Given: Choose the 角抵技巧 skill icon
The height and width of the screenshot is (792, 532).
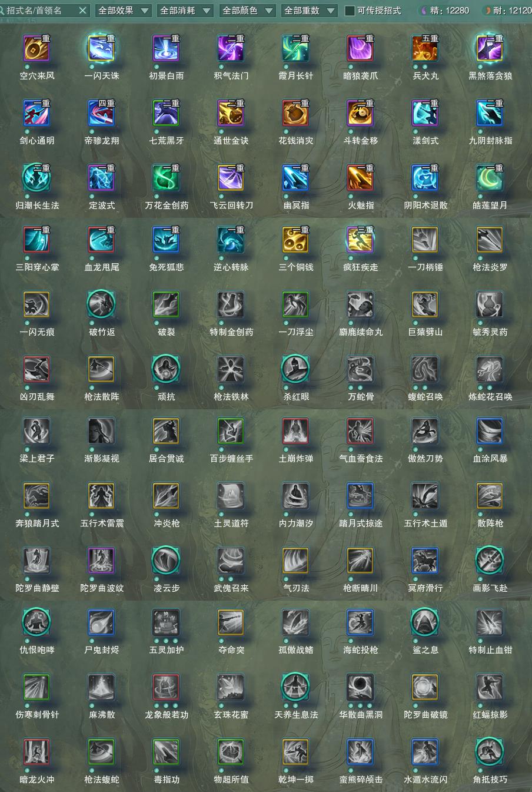Looking at the screenshot, I should click(x=490, y=753).
